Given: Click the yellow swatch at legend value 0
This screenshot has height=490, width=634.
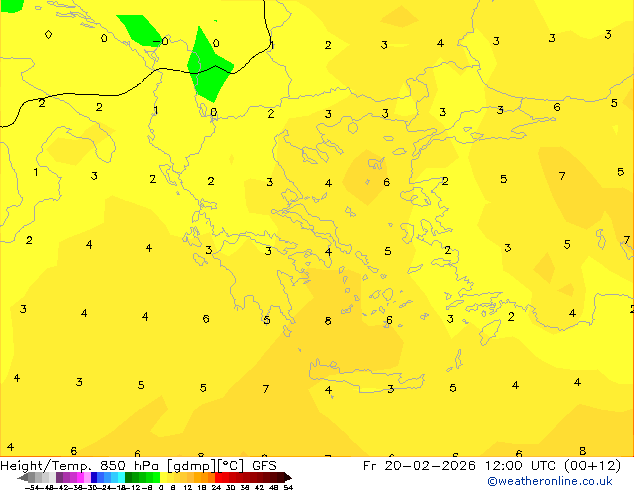Looking at the screenshot, I should tap(163, 477).
